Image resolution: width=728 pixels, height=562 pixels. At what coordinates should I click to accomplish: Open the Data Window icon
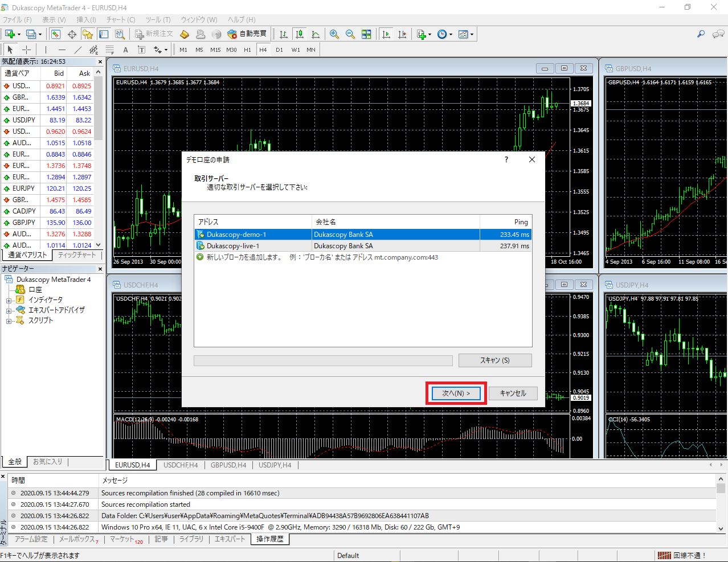click(72, 34)
